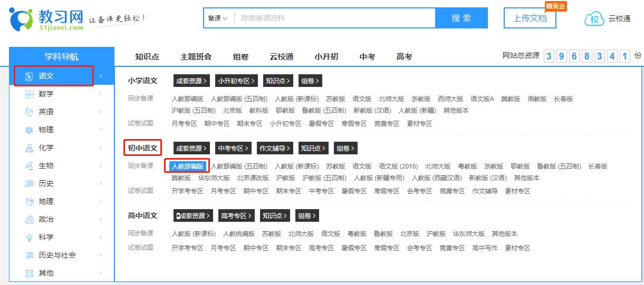Open 会考专区 link under 初中语文 试卷试题
644x285 pixels.
420,191
